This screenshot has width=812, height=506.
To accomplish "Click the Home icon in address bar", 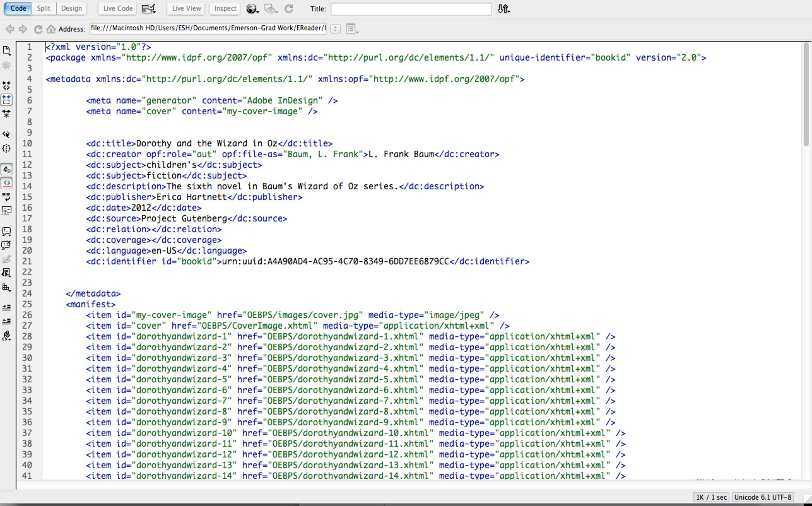I will tap(50, 29).
